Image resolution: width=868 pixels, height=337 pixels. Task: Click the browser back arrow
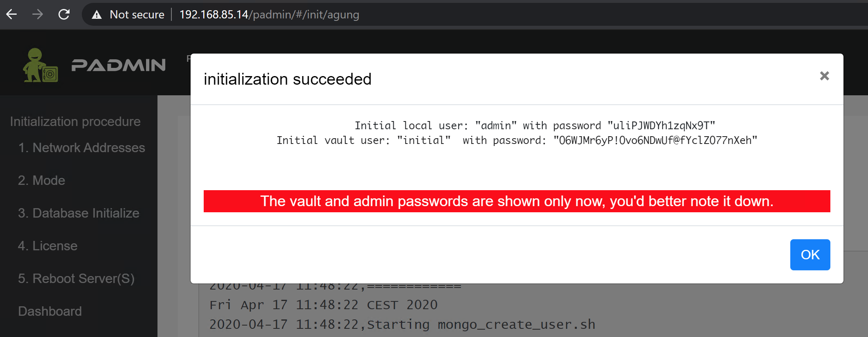(12, 15)
